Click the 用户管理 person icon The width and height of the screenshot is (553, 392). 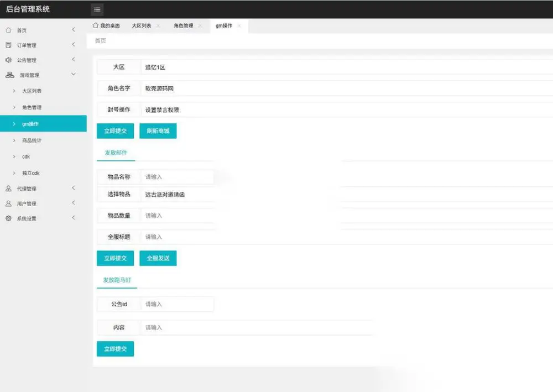click(x=8, y=203)
